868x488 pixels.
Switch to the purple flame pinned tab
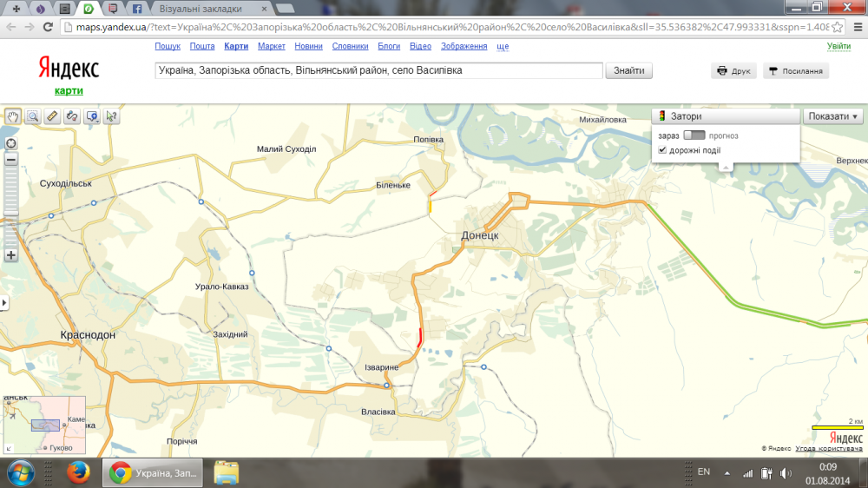pos(41,9)
